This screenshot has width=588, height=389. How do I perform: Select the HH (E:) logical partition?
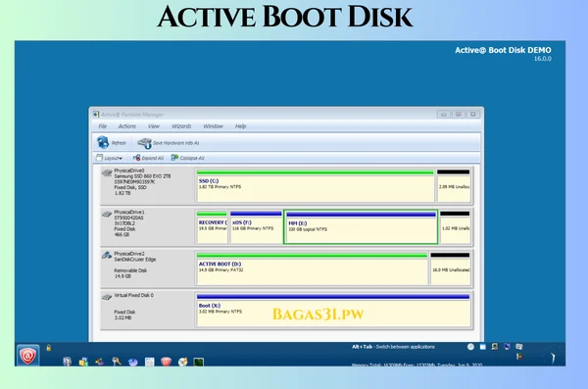[x=361, y=227]
